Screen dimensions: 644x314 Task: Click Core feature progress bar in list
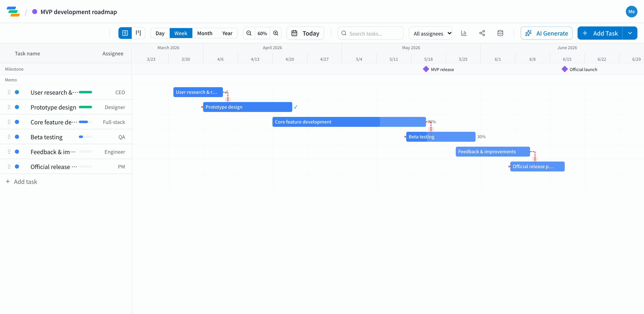85,122
